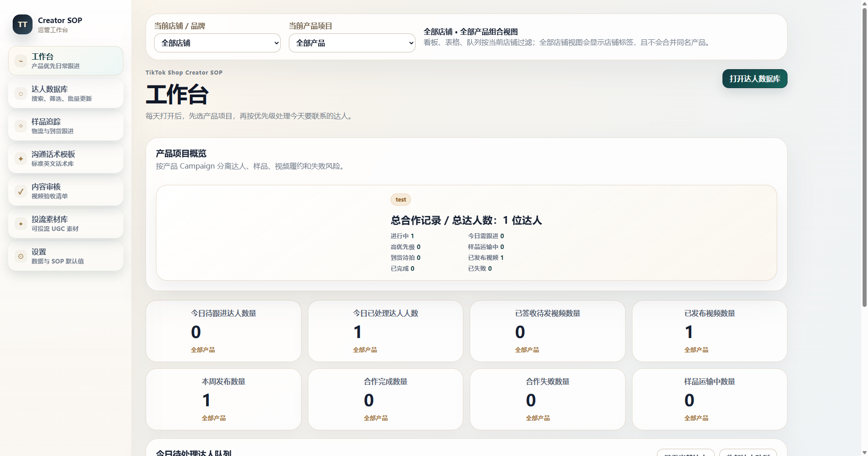Click the 内容审核 checkmark icon
Viewport: 868px width, 456px height.
coord(21,191)
